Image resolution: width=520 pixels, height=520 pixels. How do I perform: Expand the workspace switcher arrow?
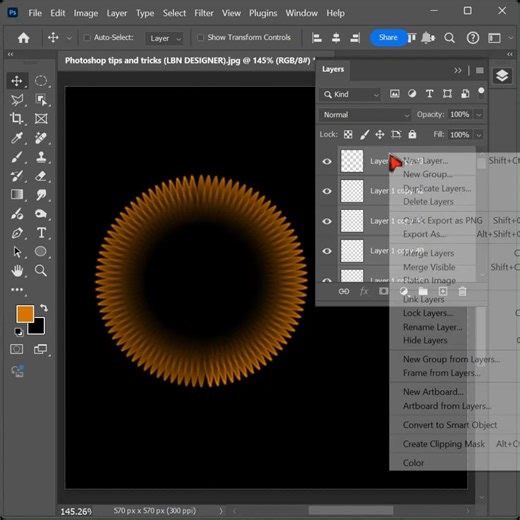(x=510, y=38)
